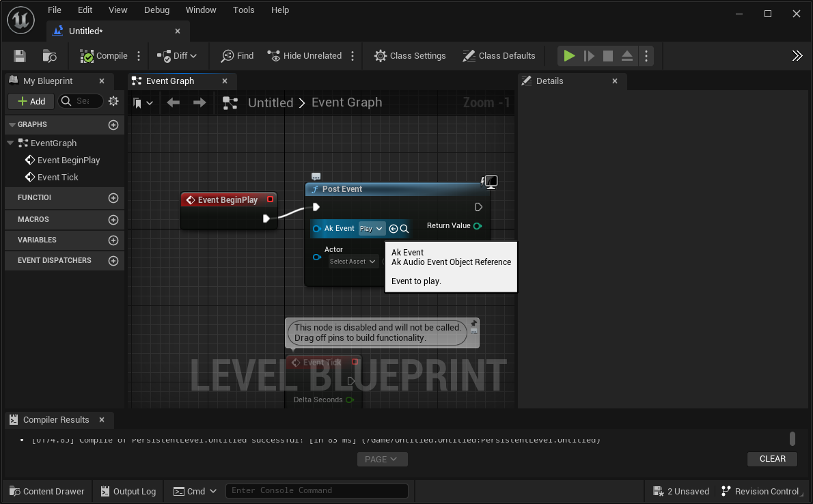Use selected asset for Ak Event
Image resolution: width=813 pixels, height=504 pixels.
(393, 229)
